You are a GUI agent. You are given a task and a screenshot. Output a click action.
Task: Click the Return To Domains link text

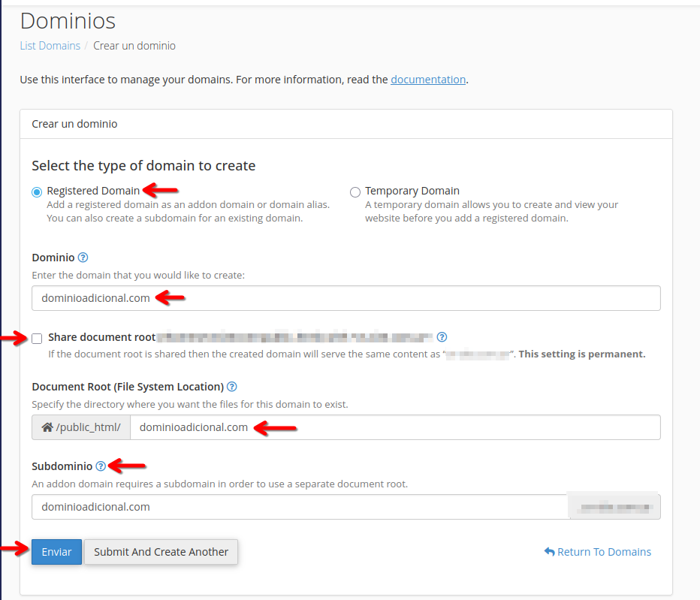pos(604,552)
